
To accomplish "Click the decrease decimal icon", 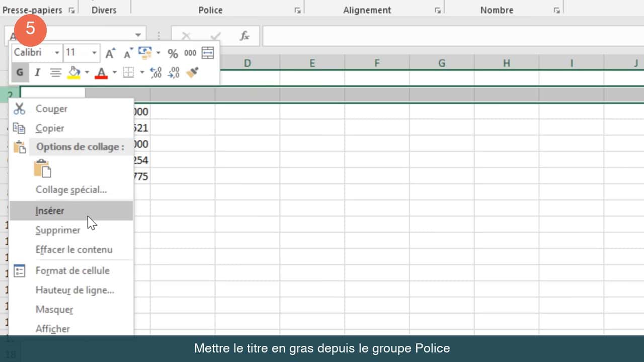I will click(174, 72).
